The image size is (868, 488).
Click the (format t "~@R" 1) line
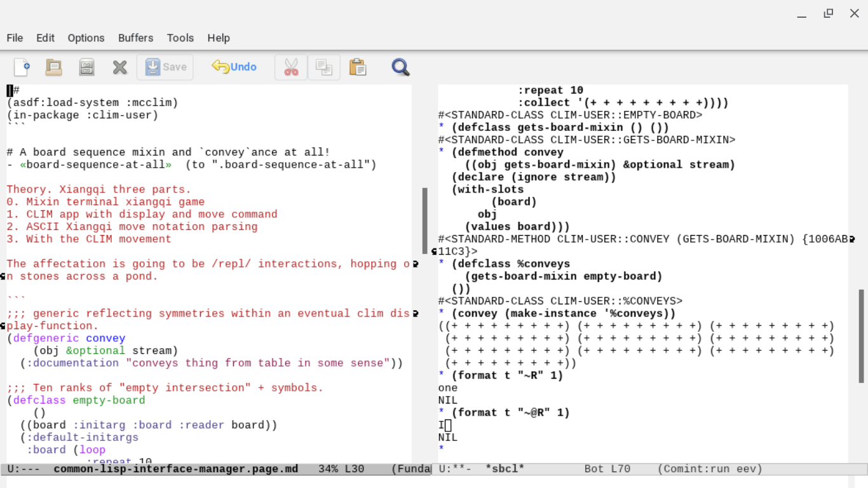pos(510,413)
